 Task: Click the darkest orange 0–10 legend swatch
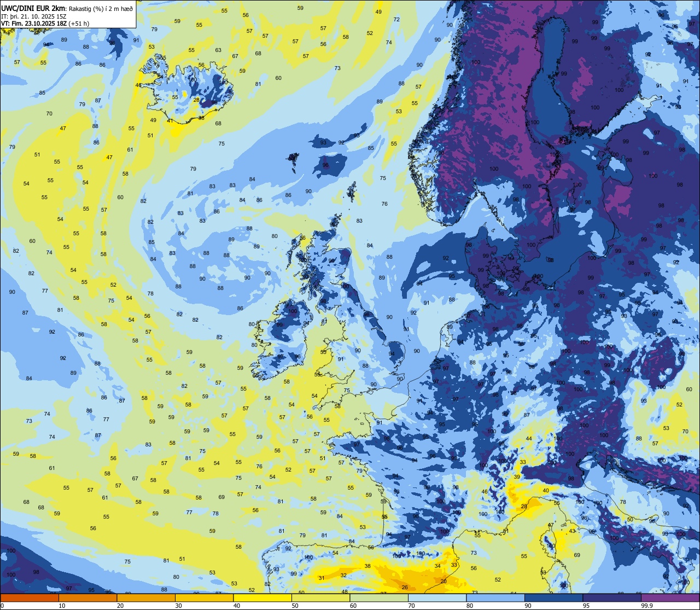pos(30,597)
